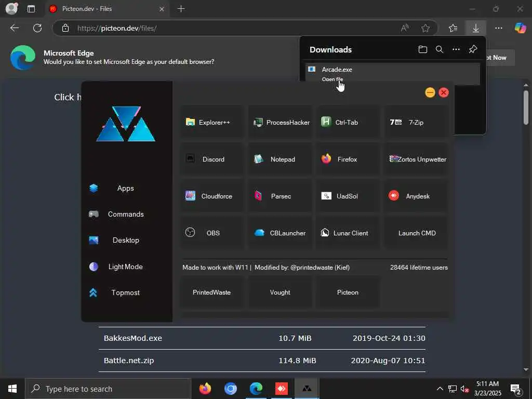This screenshot has height=399, width=532.
Task: Download Battle.net.zip from file list
Action: 129,361
